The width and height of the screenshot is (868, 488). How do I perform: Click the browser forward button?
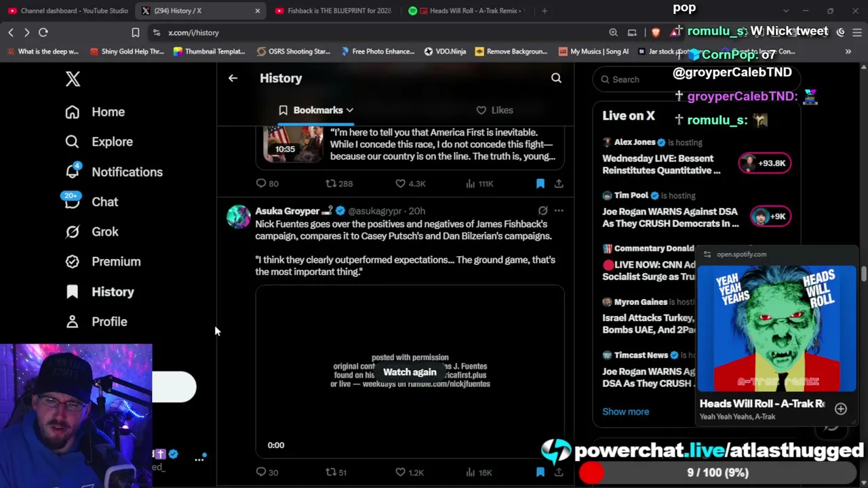26,33
